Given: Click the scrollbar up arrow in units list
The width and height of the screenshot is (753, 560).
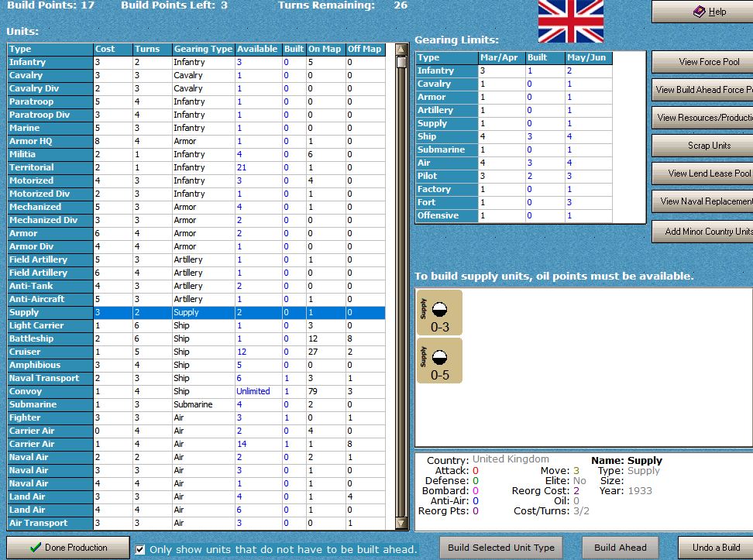Looking at the screenshot, I should click(401, 50).
